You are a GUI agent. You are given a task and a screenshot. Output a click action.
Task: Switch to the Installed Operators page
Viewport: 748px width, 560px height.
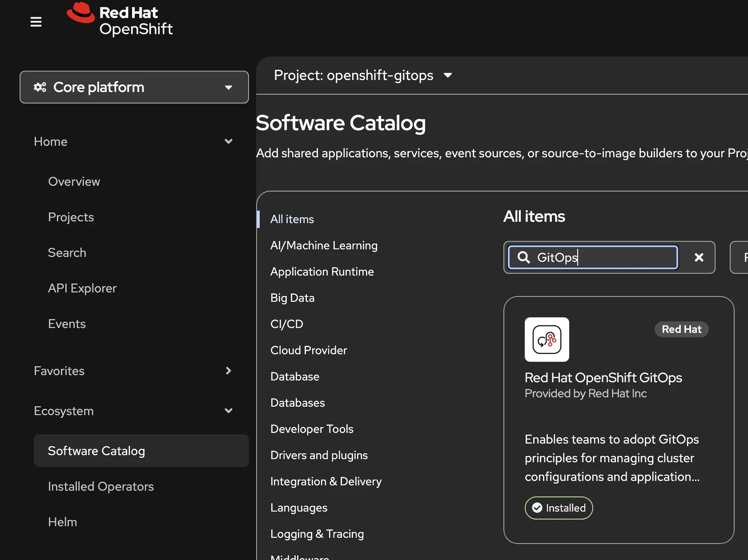(101, 486)
